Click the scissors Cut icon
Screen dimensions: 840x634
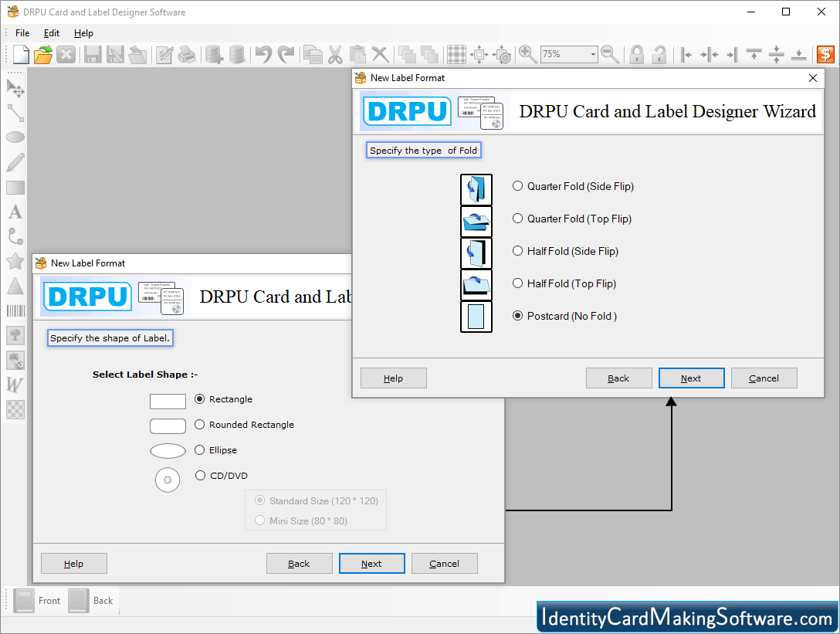point(335,54)
